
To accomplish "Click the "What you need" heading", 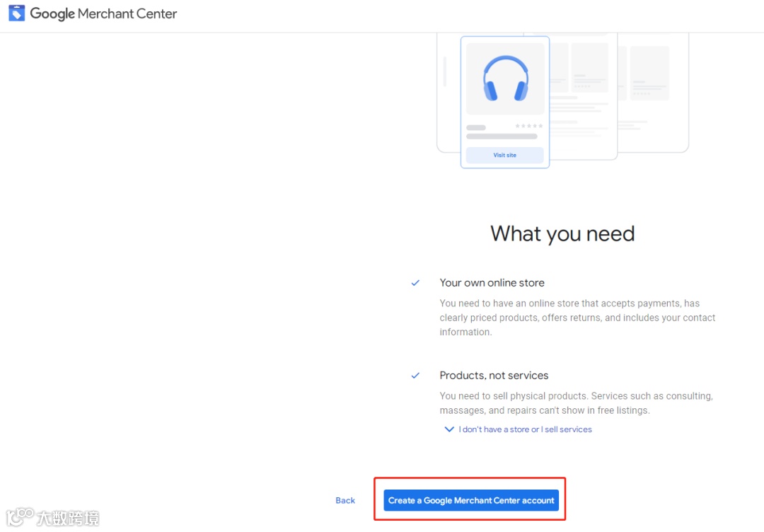I will tap(562, 233).
